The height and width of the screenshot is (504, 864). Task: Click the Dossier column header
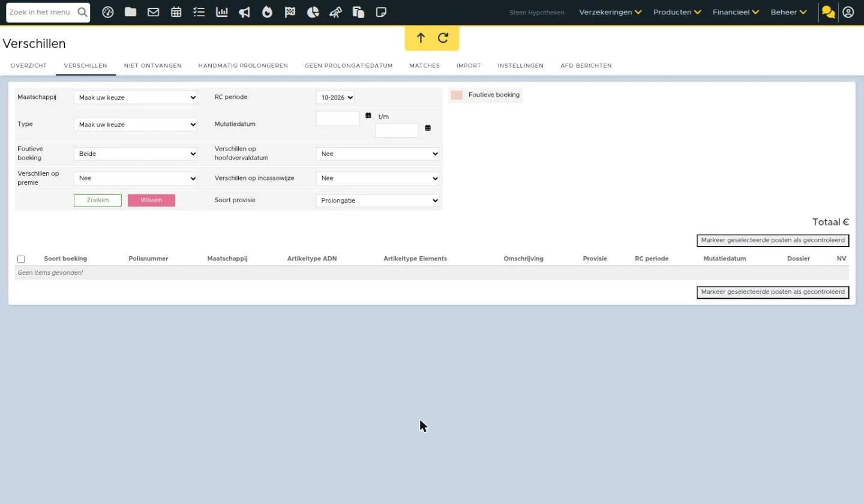coord(799,259)
